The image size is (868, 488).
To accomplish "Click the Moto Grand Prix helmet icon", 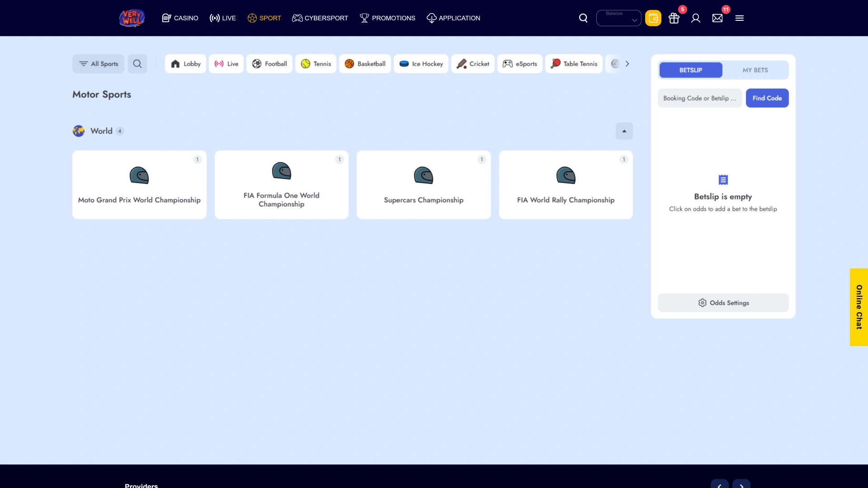I will pos(139,175).
